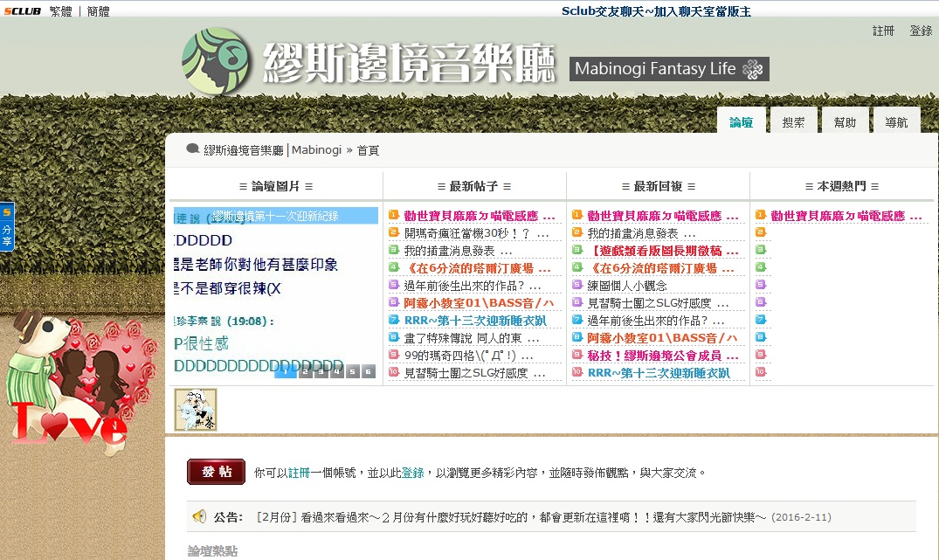Screen dimensions: 939x560
Task: Click rank 1 icon in 本週熱門 column
Action: click(x=761, y=214)
